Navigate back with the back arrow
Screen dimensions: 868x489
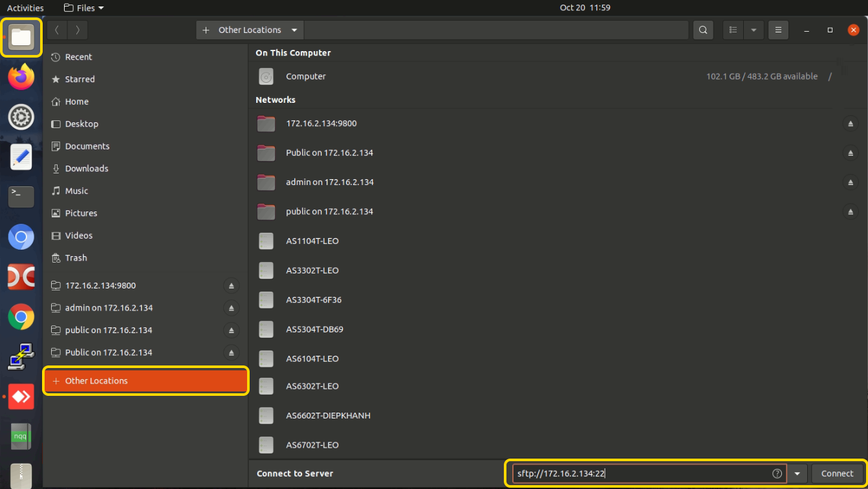tap(58, 30)
